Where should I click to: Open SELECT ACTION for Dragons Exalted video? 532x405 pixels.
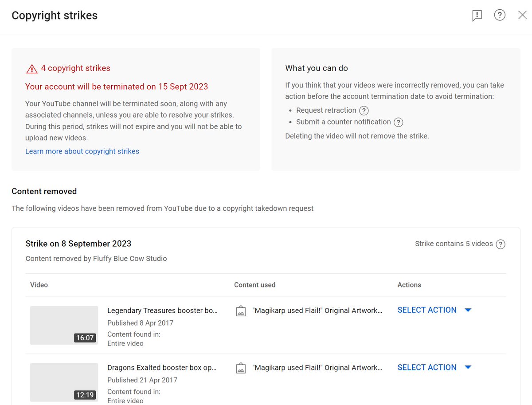point(427,367)
